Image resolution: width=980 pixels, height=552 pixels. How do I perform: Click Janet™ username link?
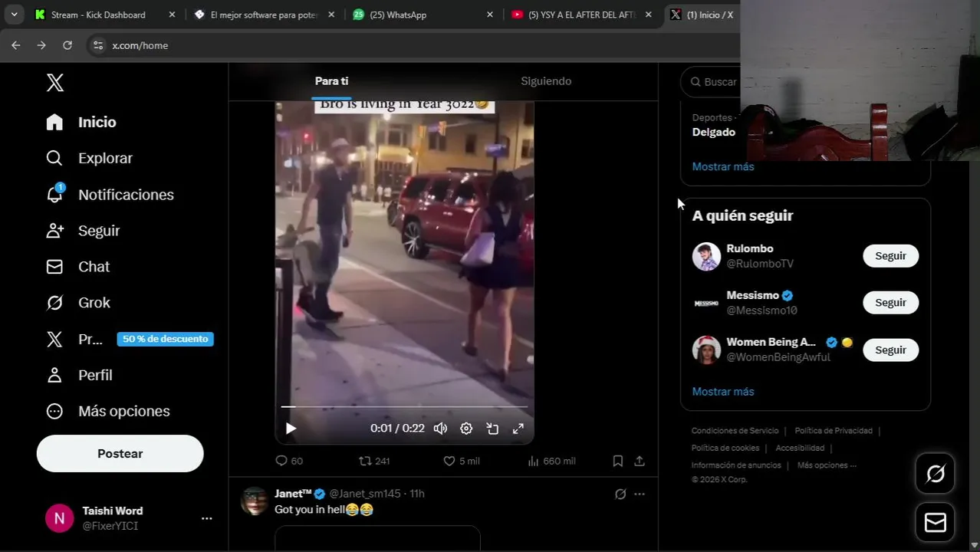(293, 494)
